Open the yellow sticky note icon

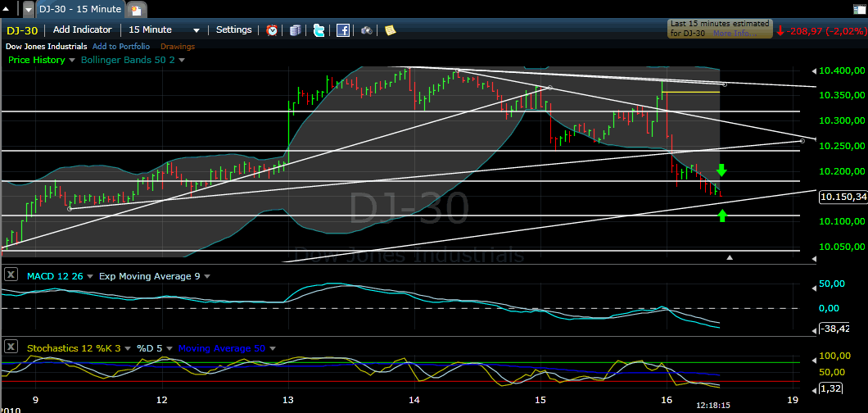(x=391, y=30)
